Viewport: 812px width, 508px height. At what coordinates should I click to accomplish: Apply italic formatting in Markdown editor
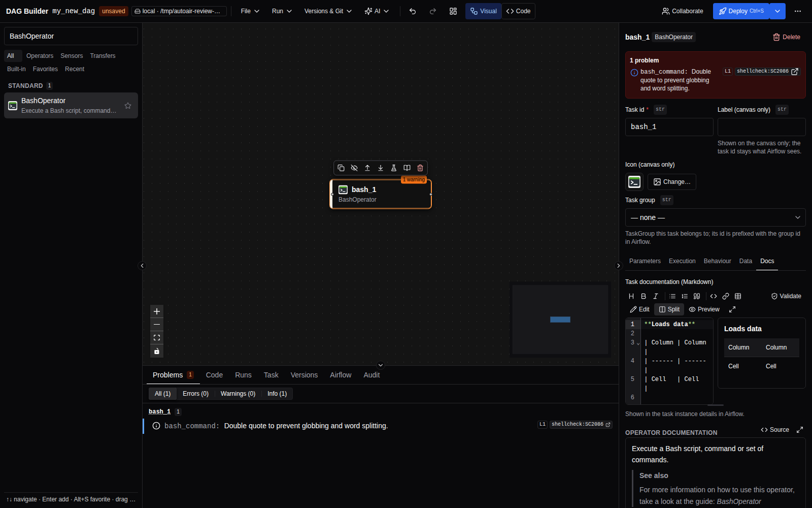656,296
